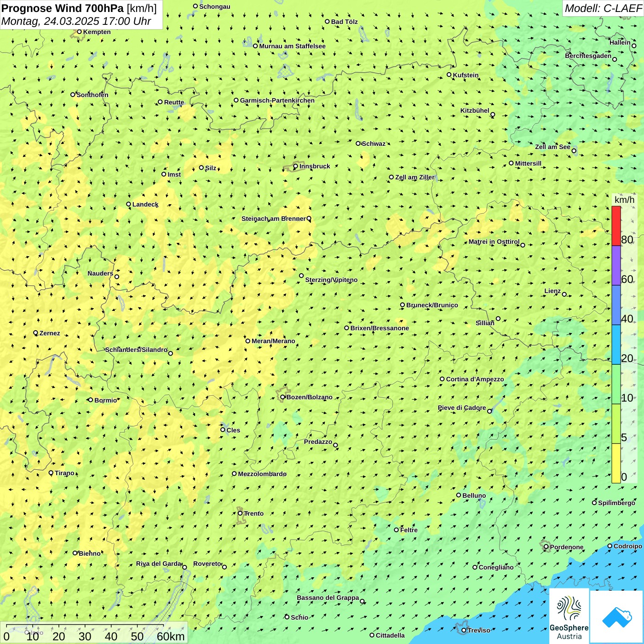Select the Zell am See label

(552, 147)
